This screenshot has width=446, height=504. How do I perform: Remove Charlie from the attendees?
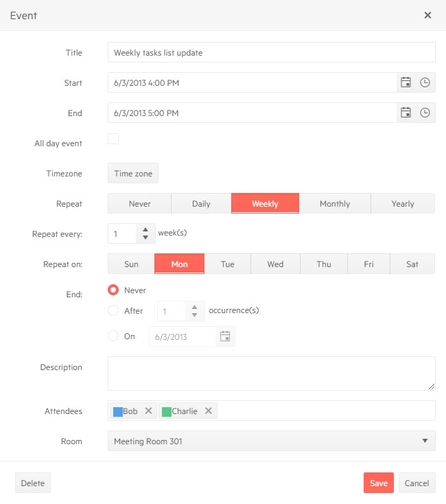tap(209, 411)
